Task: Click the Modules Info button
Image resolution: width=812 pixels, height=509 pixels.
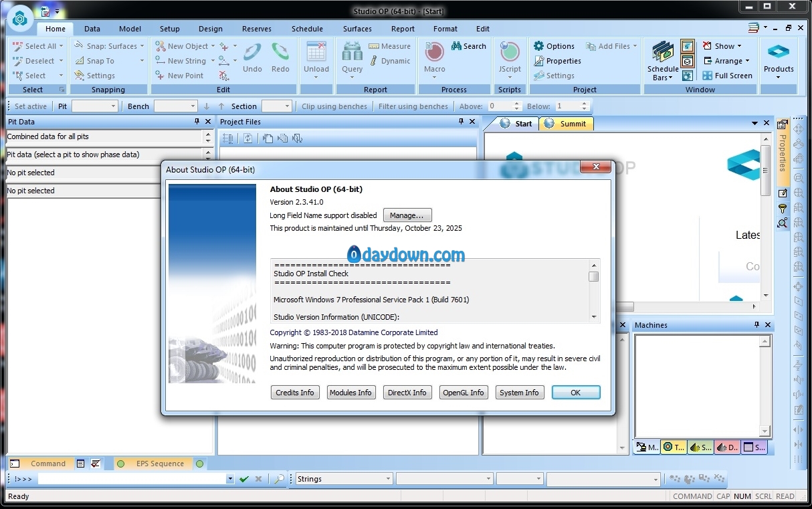Action: (x=350, y=393)
